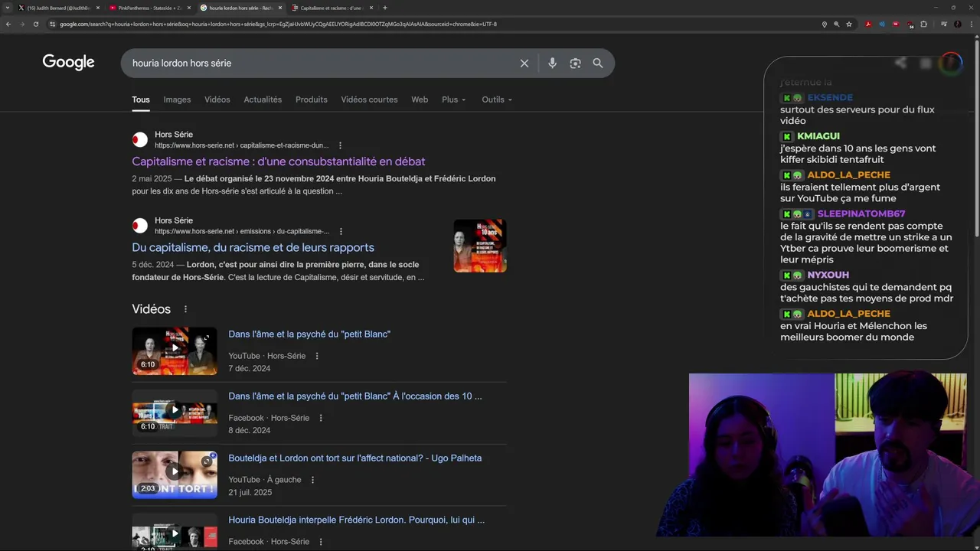980x551 pixels.
Task: Select the Actualités filter tab
Action: point(263,99)
